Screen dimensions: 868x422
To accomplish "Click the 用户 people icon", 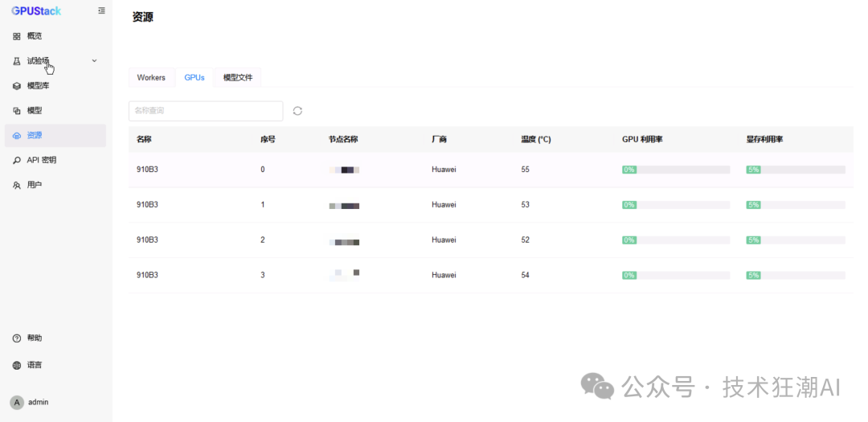I will tap(17, 185).
